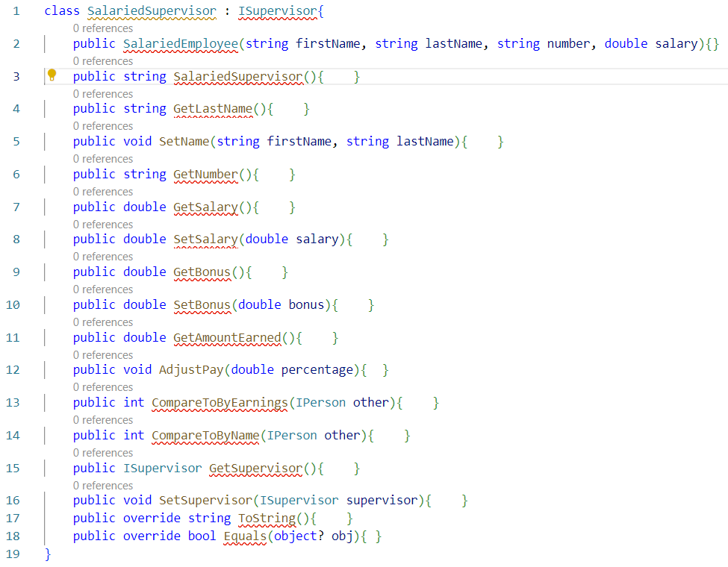Click the SalariedSupervisor method name on line 3
Screen dimensions: 728x567
tap(238, 77)
